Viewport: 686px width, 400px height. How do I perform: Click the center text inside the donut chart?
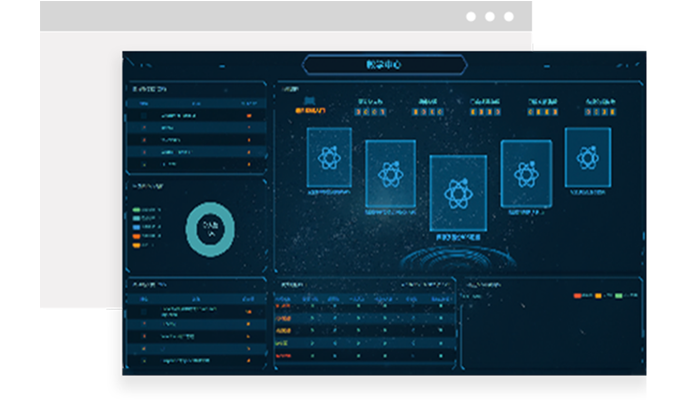coord(210,229)
